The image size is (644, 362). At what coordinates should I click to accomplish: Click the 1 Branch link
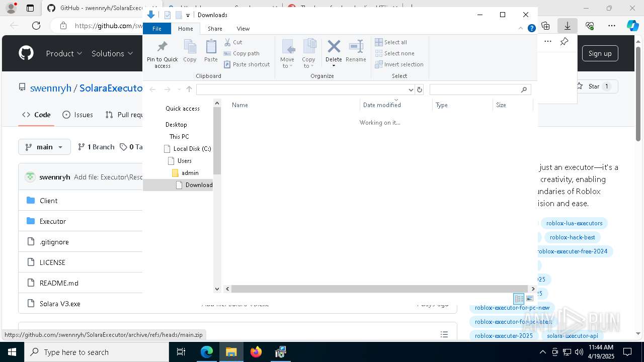96,147
